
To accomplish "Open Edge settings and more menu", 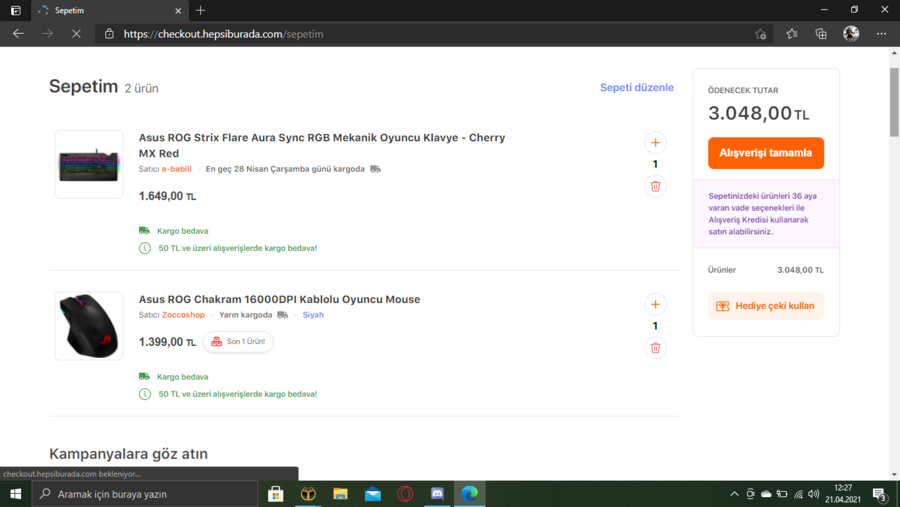I will pyautogui.click(x=881, y=34).
